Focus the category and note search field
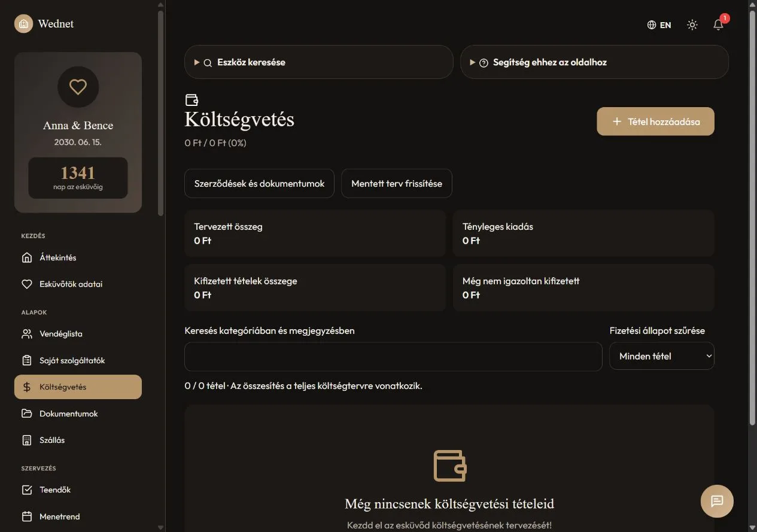This screenshot has height=532, width=757. pyautogui.click(x=393, y=357)
